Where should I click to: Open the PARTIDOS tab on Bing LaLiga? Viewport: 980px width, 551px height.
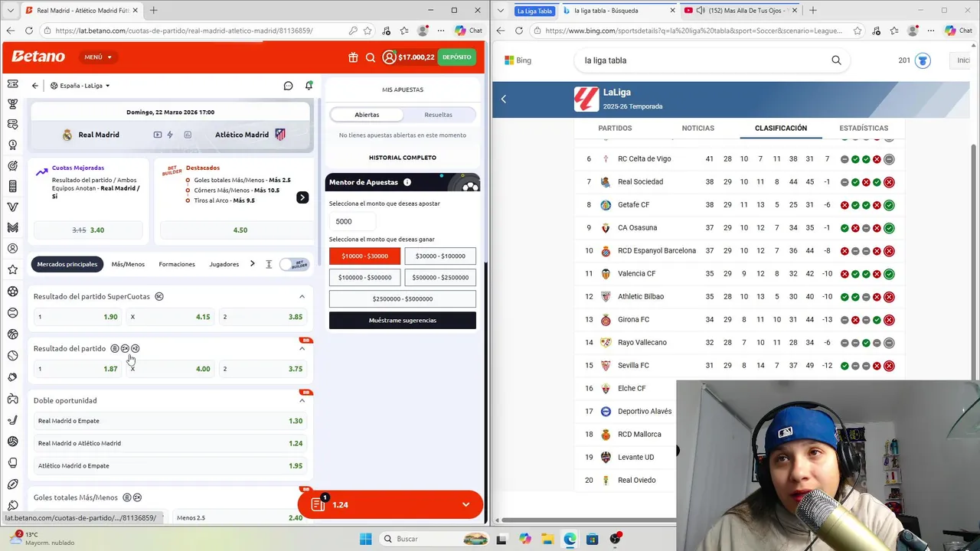(615, 129)
